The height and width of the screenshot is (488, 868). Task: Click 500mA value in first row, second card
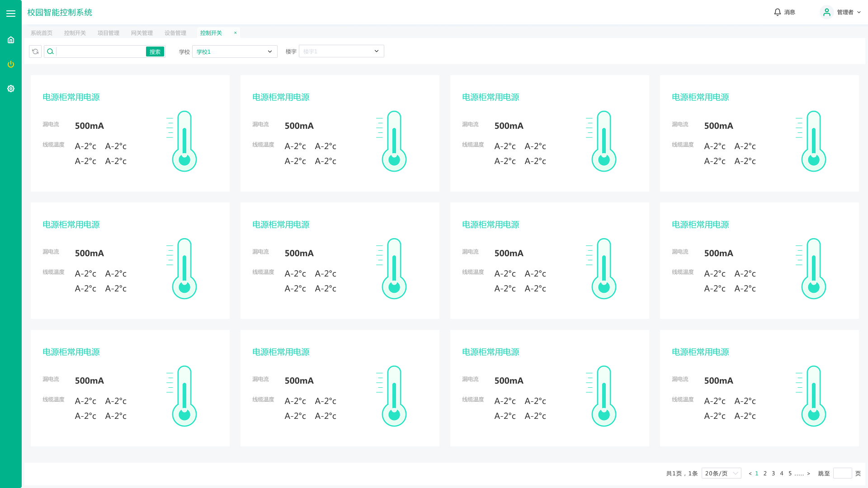299,126
